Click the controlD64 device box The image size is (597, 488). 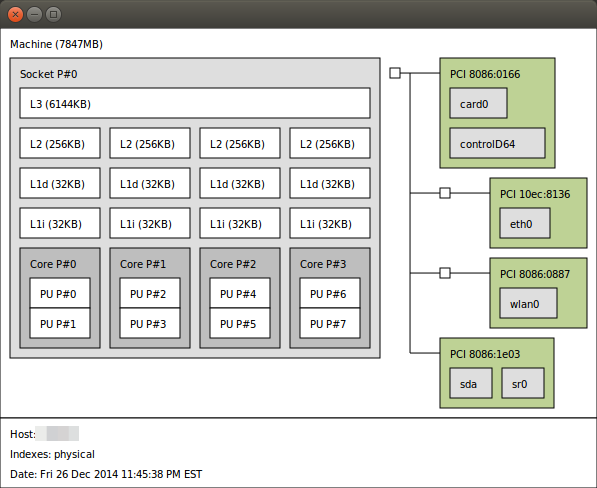(497, 143)
